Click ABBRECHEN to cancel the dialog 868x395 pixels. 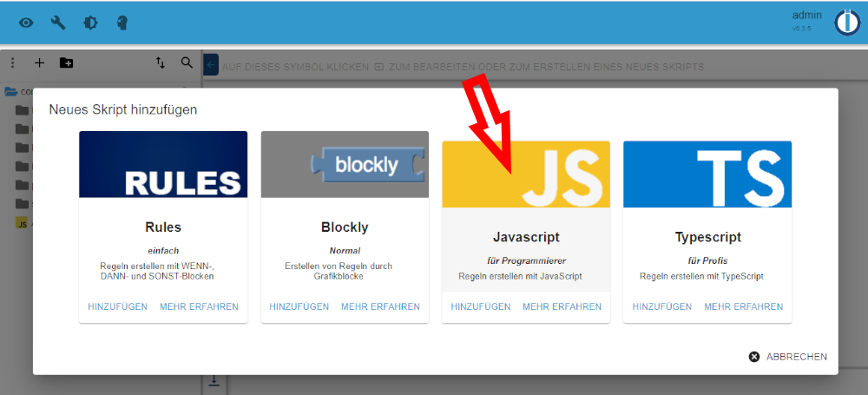[x=788, y=357]
